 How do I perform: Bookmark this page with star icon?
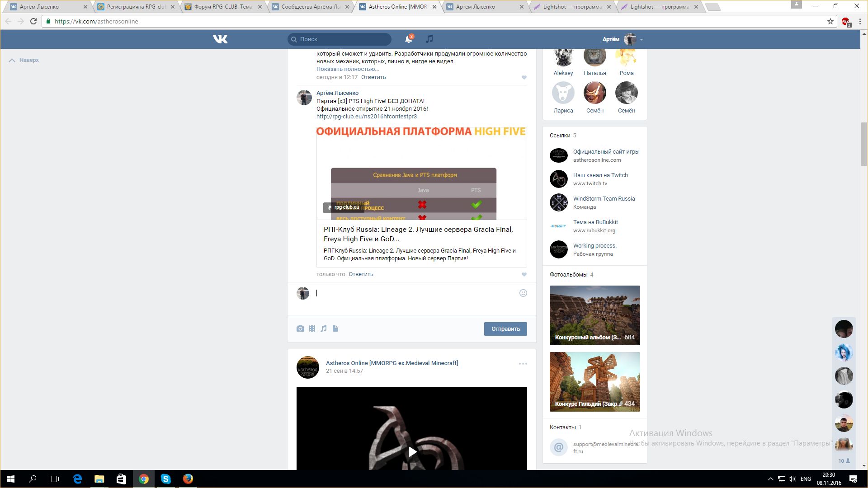830,21
